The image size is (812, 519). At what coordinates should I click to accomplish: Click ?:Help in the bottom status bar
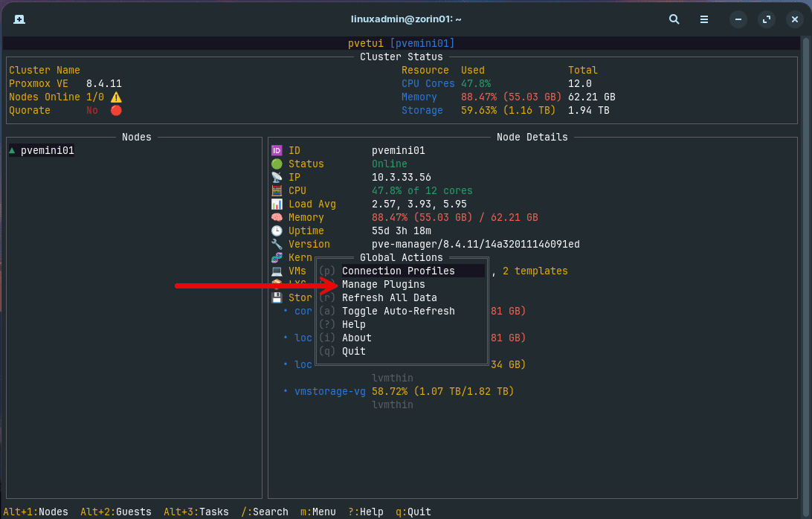pos(367,512)
